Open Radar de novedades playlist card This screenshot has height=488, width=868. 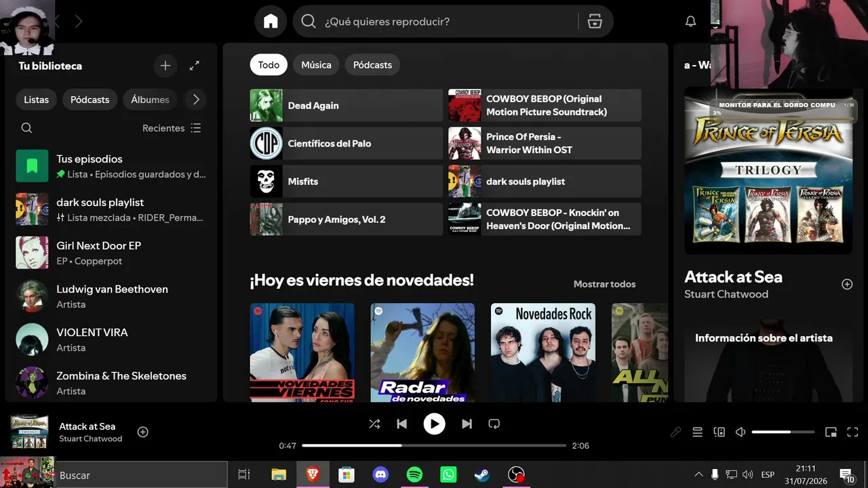pos(422,352)
